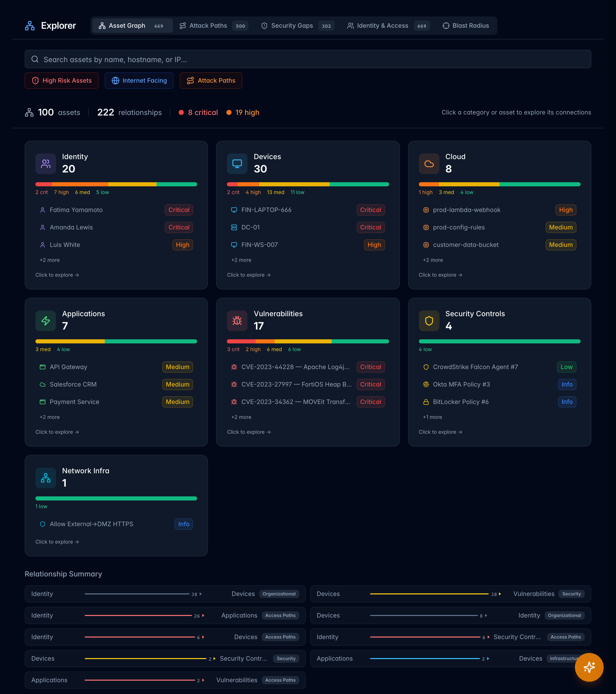Expand '+2 more' in the Vulnerabilities card
The width and height of the screenshot is (616, 694).
point(241,417)
